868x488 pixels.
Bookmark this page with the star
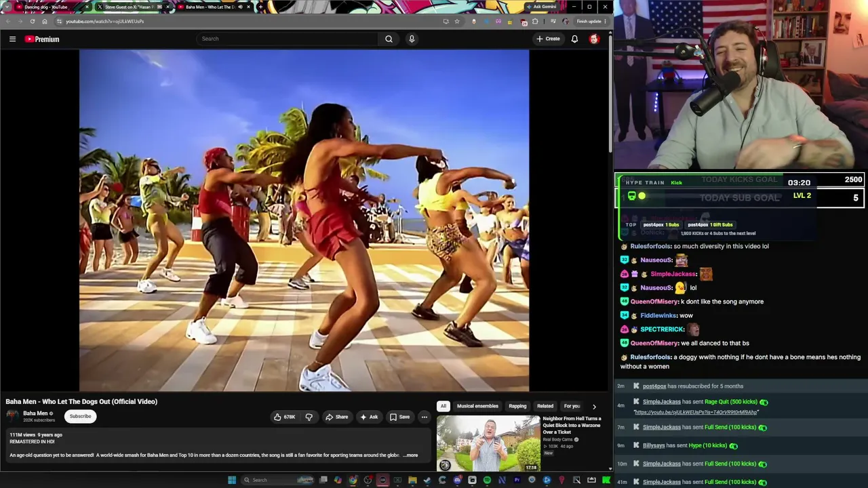(x=457, y=21)
